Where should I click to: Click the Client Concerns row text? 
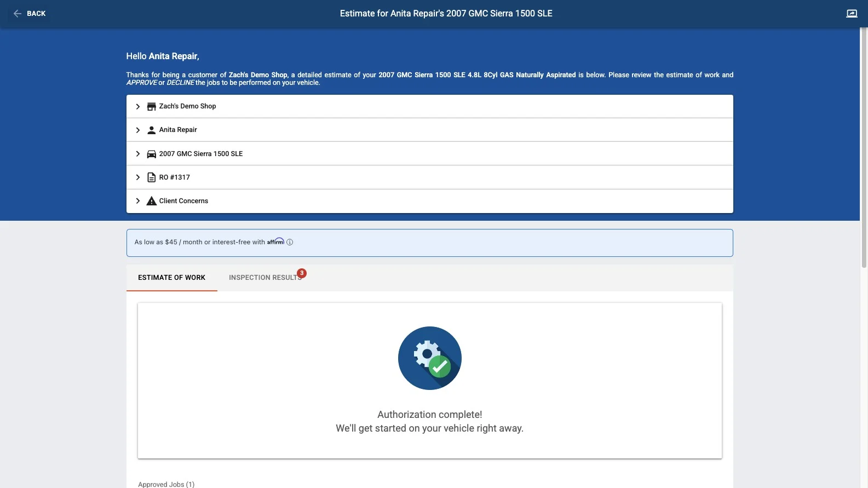(x=183, y=201)
